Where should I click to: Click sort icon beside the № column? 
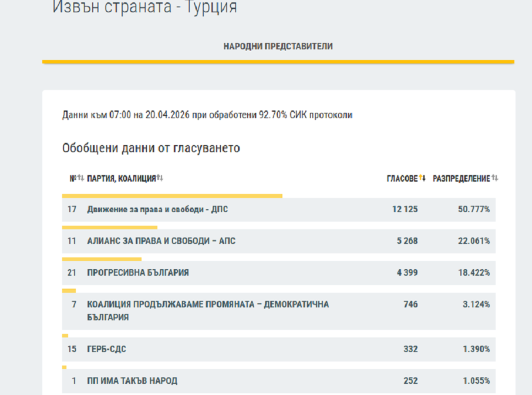pos(81,179)
